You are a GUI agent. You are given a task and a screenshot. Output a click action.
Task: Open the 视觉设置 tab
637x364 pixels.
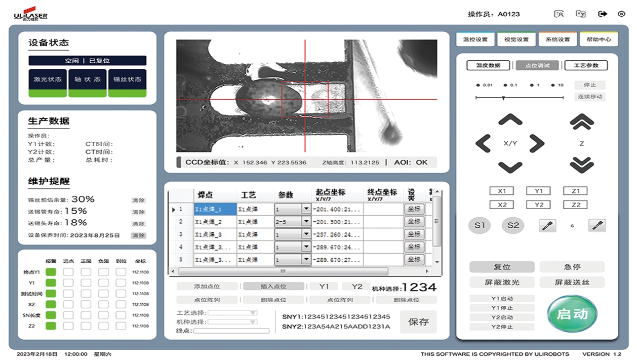click(x=516, y=39)
